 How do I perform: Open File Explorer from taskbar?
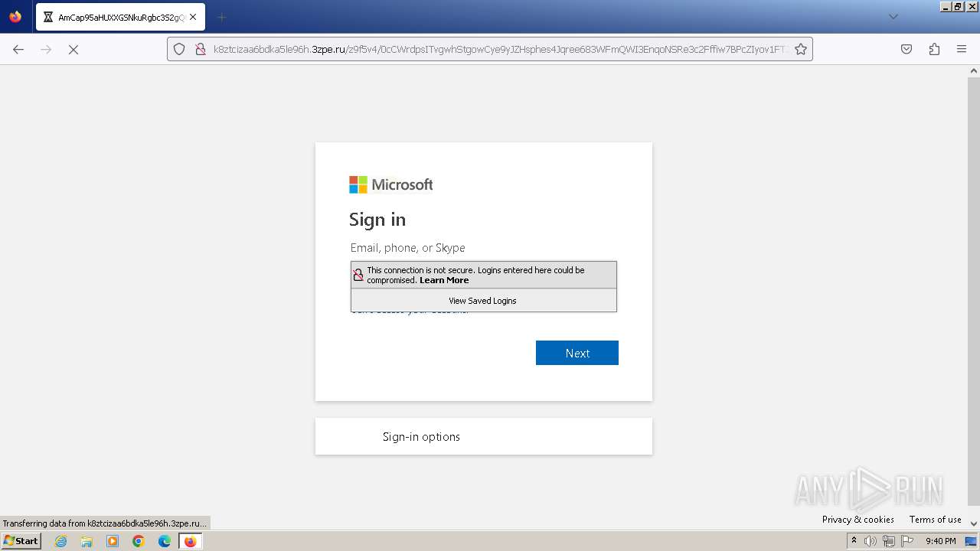(x=87, y=541)
